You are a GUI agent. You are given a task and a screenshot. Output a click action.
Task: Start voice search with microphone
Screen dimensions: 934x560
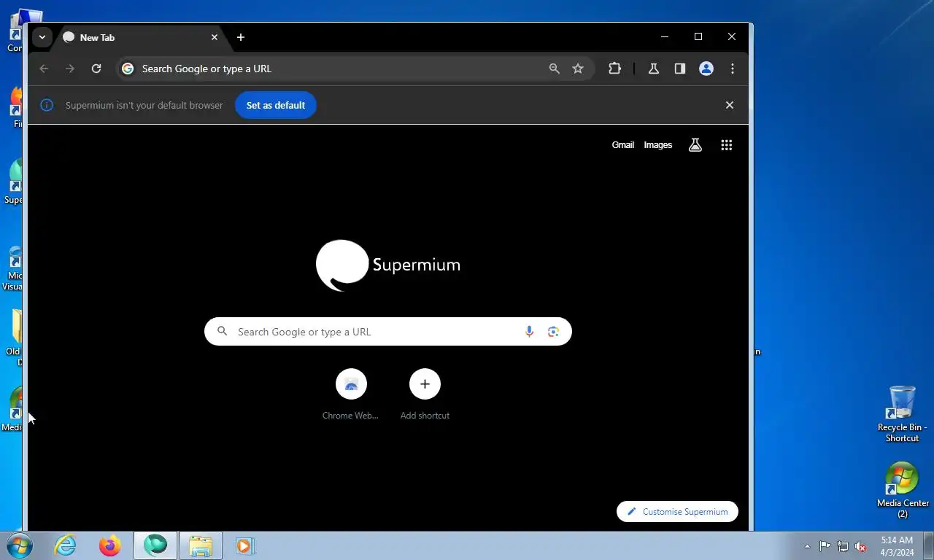click(x=530, y=332)
